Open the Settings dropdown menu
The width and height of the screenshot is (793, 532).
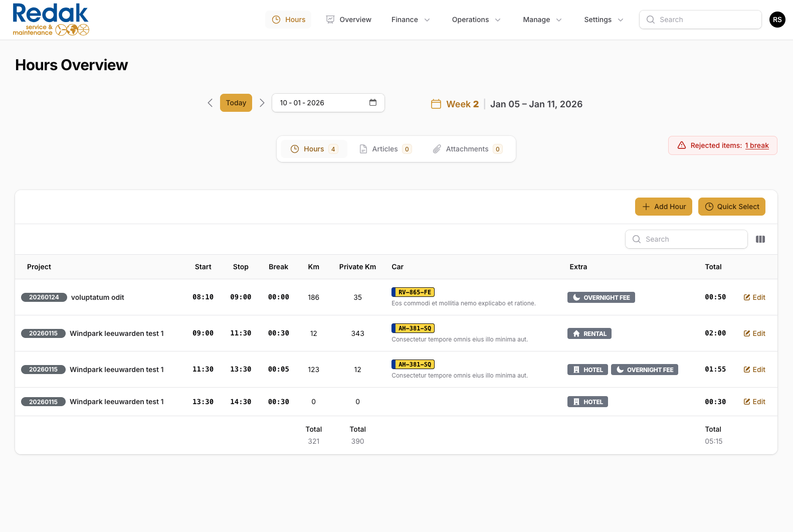click(603, 20)
